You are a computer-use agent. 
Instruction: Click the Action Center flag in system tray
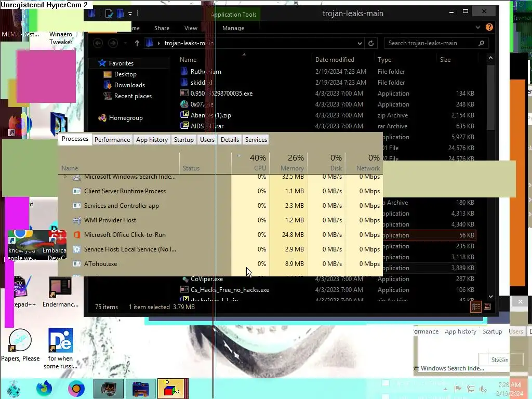click(x=458, y=389)
